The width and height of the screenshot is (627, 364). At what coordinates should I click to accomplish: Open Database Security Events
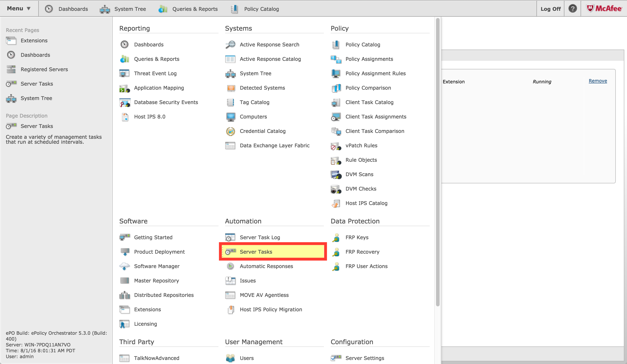pyautogui.click(x=166, y=102)
